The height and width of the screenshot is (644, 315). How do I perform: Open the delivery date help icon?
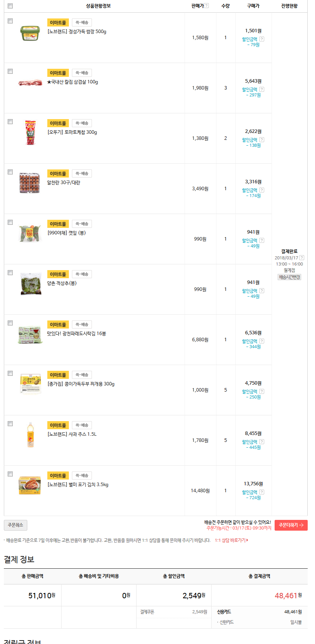pos(302,258)
